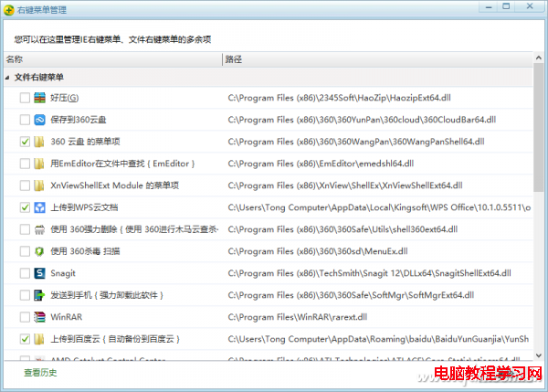Click the 360CloudBar64.dll path

362,120
